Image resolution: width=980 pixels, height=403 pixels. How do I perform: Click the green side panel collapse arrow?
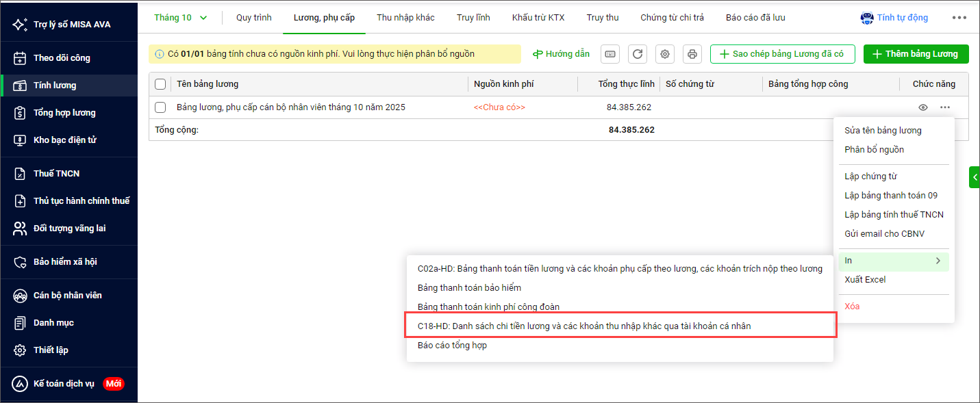975,177
